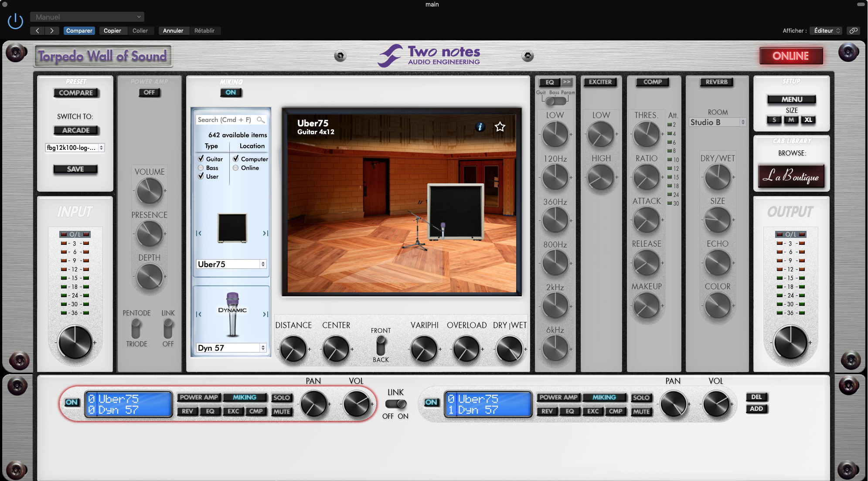868x481 pixels.
Task: Open the Uber75 cabinet dropdown
Action: 231,264
